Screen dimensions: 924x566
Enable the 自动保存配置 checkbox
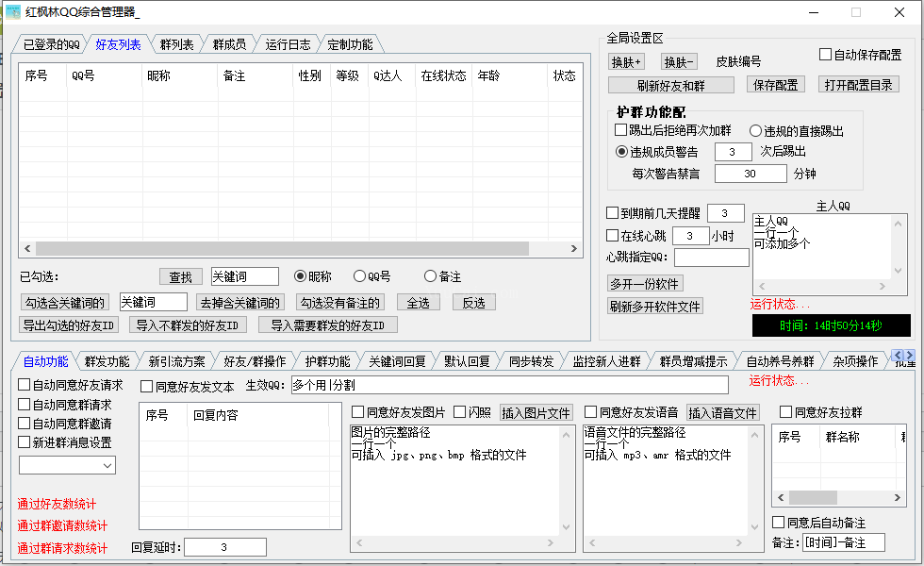coord(826,55)
